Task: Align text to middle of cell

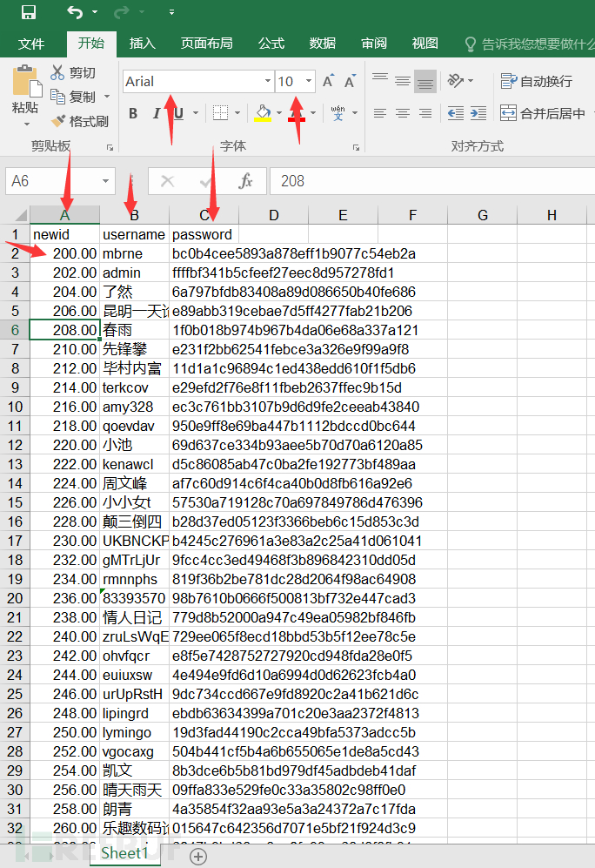Action: [x=403, y=81]
